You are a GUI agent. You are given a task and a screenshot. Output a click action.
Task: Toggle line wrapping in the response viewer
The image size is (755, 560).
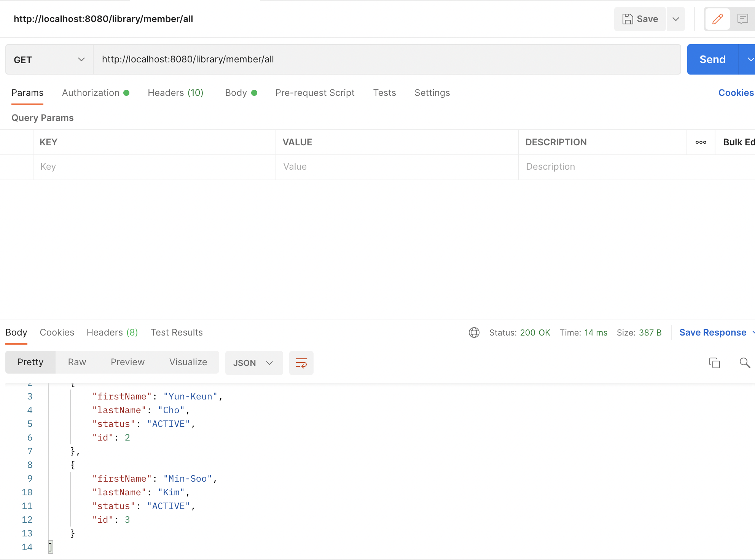tap(301, 363)
